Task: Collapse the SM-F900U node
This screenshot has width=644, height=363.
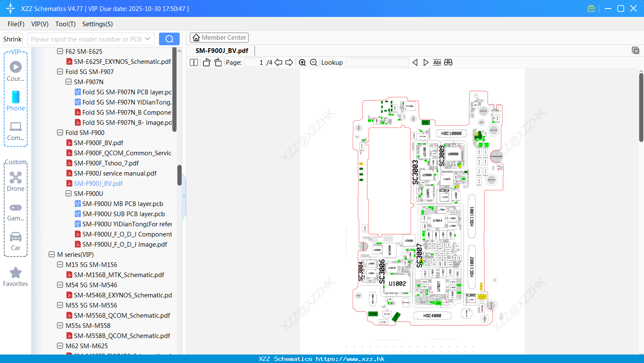Action: pyautogui.click(x=69, y=193)
